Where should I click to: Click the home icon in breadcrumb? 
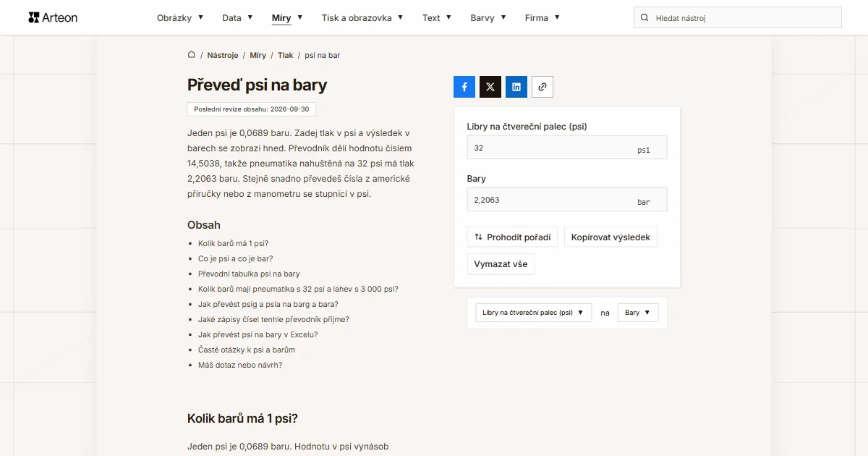tap(192, 55)
